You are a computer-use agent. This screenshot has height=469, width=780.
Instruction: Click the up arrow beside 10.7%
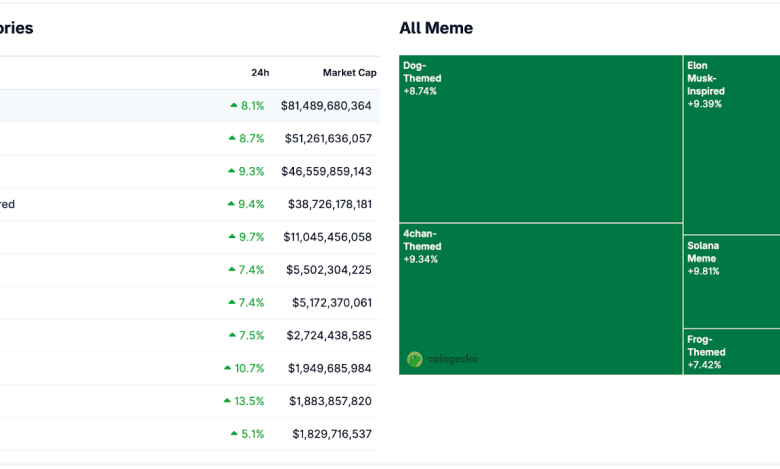pos(227,368)
